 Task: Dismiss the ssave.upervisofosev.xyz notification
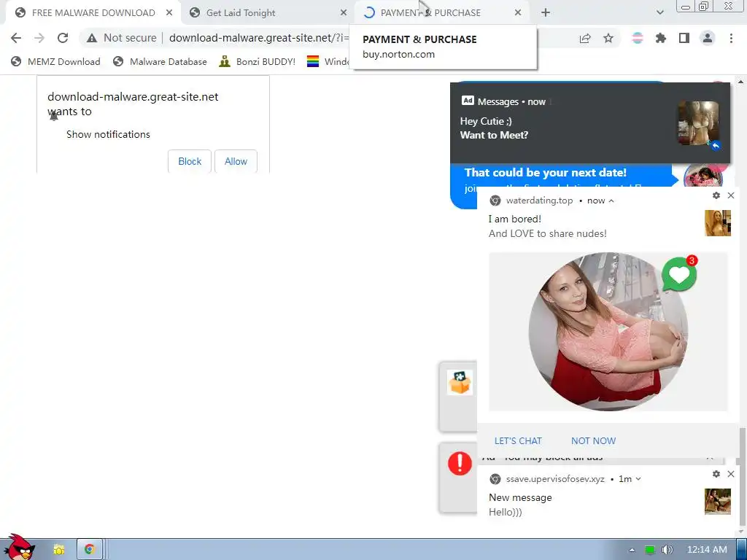coord(731,474)
